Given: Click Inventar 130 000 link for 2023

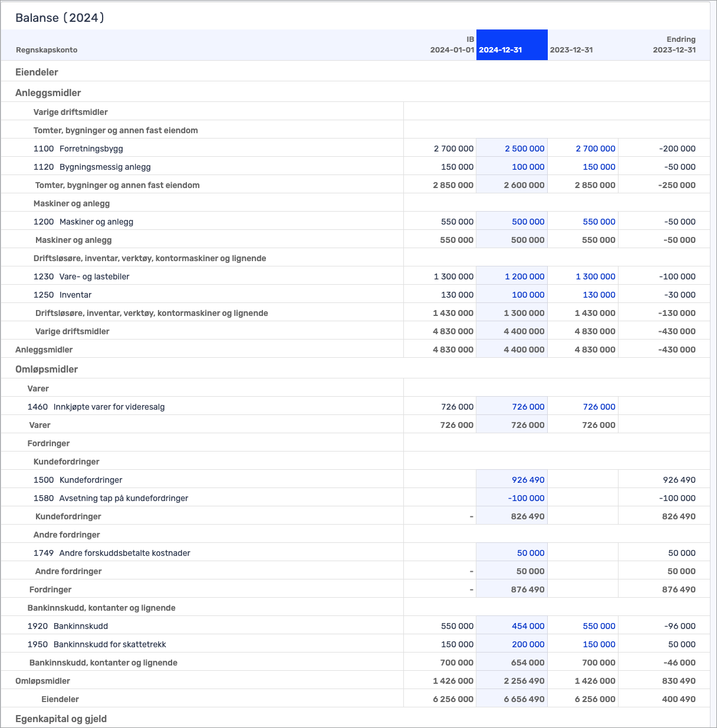Looking at the screenshot, I should click(598, 295).
